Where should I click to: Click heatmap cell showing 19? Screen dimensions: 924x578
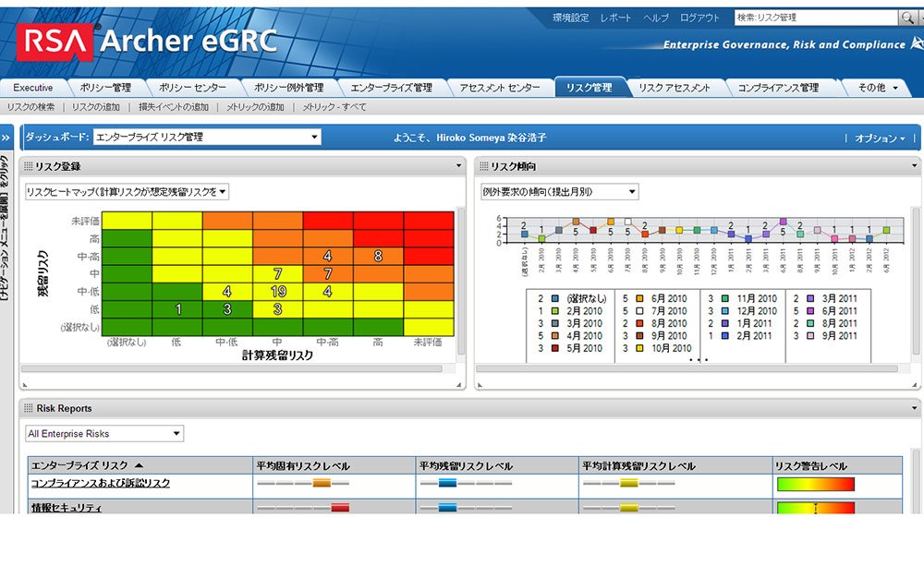[277, 292]
